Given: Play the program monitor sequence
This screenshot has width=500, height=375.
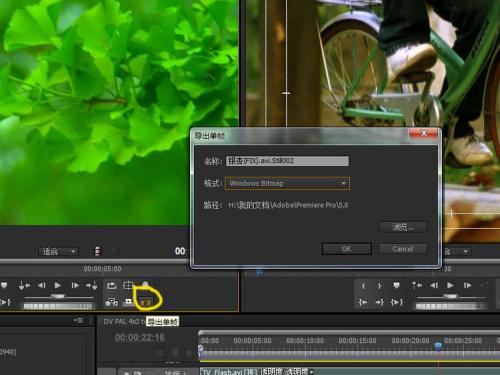Looking at the screenshot, I should point(450,285).
